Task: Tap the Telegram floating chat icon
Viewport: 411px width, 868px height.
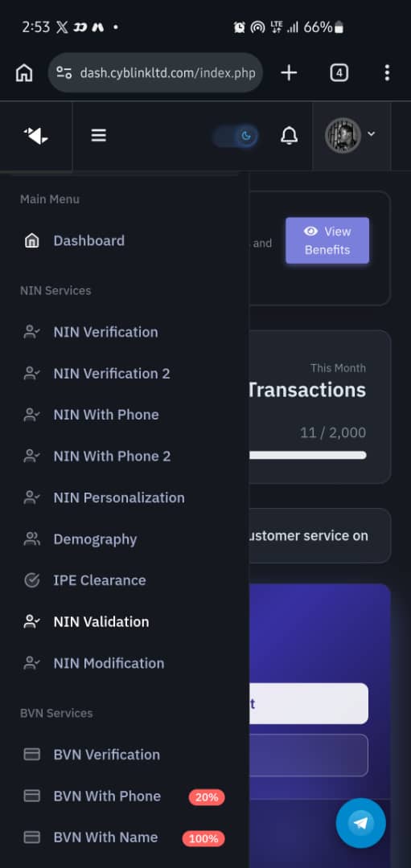Action: click(x=360, y=823)
